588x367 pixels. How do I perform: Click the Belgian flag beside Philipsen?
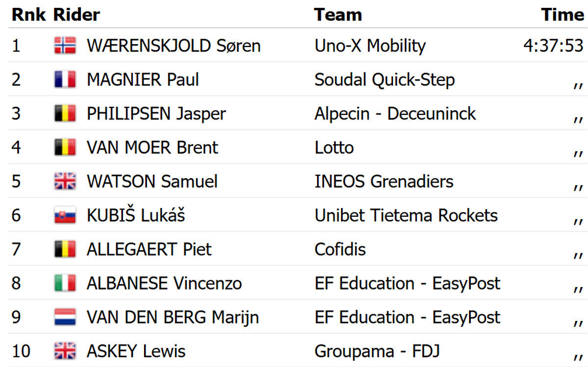click(x=65, y=114)
